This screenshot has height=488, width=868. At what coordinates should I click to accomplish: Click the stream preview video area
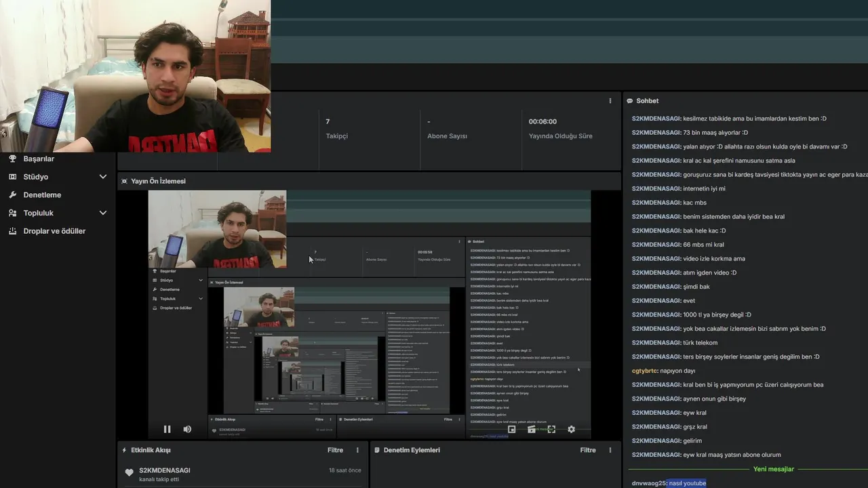[x=370, y=314]
